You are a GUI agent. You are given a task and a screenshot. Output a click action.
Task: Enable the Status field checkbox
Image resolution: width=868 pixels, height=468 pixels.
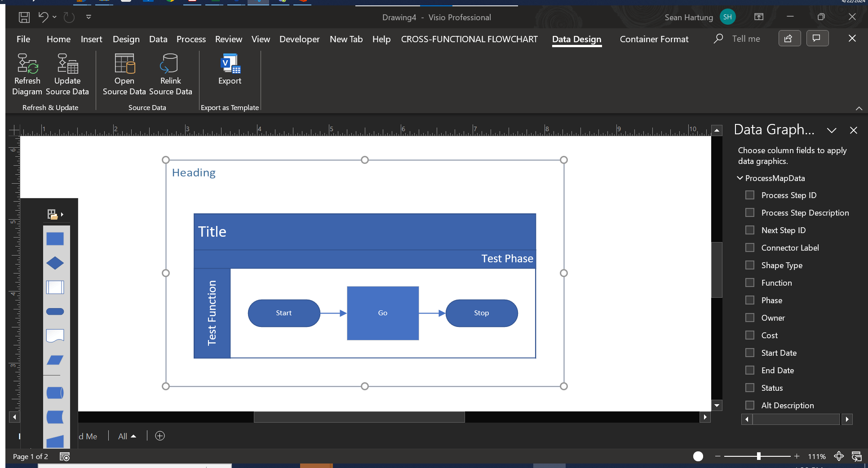pyautogui.click(x=750, y=388)
